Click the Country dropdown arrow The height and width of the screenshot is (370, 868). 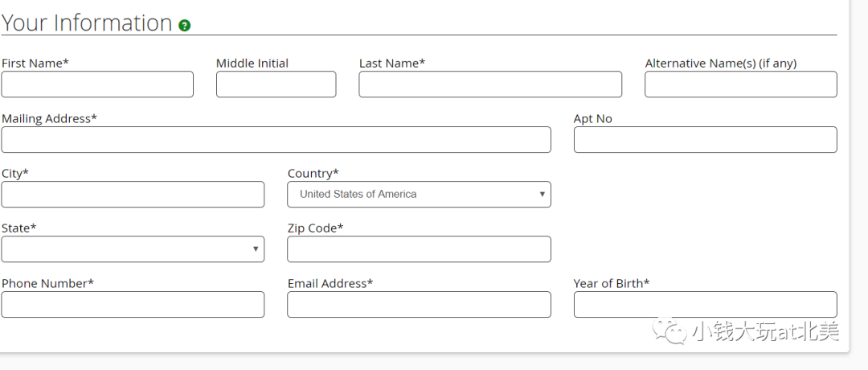[542, 194]
